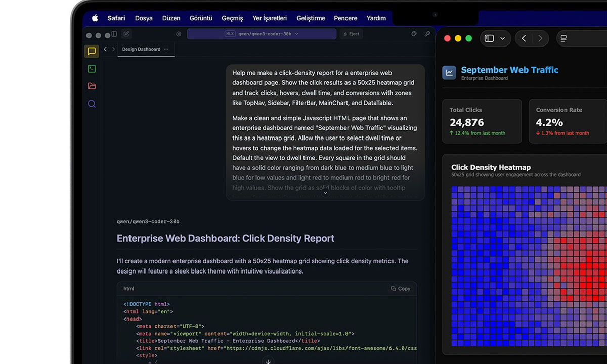
Task: Start a new chat with compose icon
Action: 126,34
